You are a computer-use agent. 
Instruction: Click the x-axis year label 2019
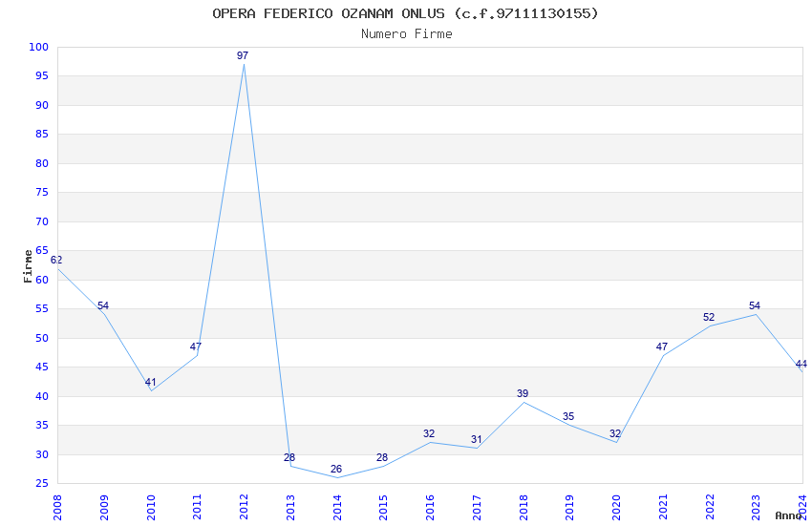(569, 508)
